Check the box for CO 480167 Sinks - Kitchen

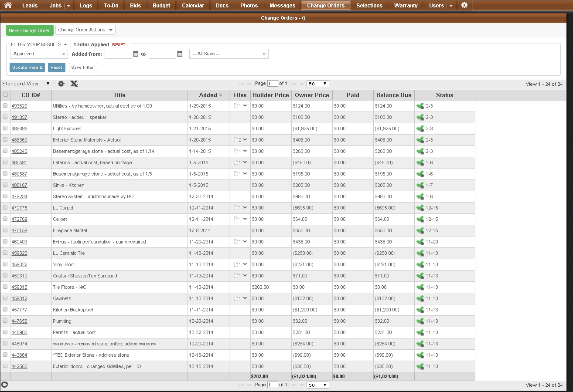coord(5,185)
